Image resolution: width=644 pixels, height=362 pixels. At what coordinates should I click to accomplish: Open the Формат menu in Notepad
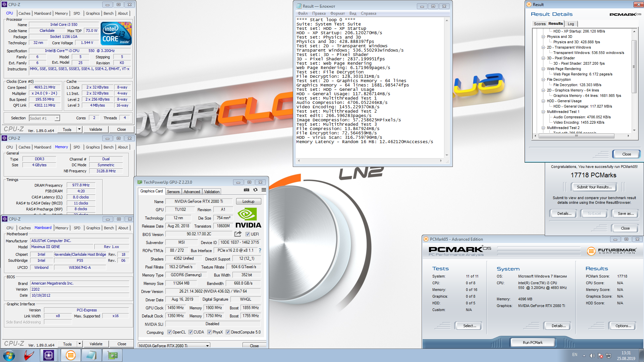(337, 13)
